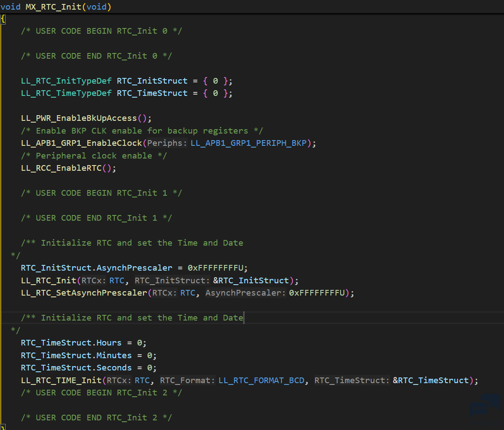Click the RTC_Format: inlay hint
504x430 pixels.
[x=187, y=381]
